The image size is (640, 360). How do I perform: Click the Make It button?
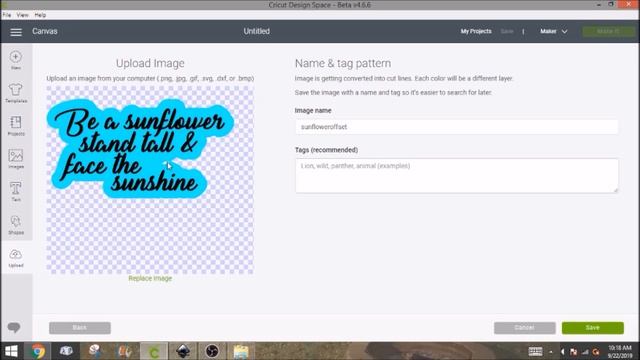click(608, 31)
